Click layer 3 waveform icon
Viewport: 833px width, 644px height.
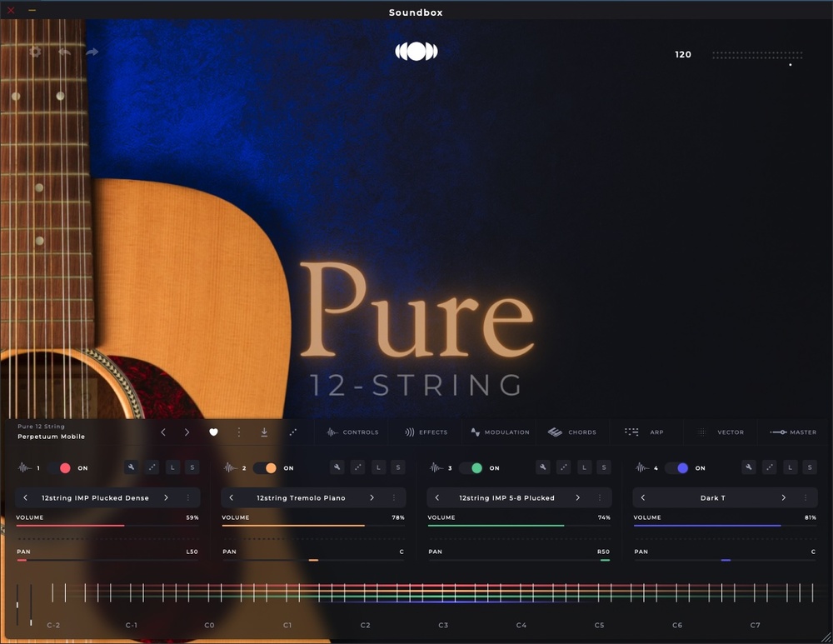click(436, 467)
